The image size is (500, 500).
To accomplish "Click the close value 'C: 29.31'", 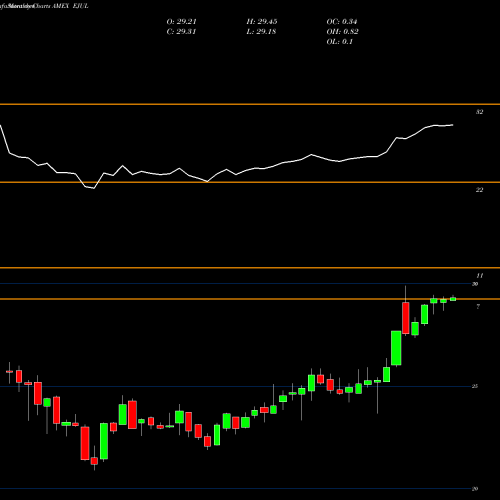I will 181,32.
